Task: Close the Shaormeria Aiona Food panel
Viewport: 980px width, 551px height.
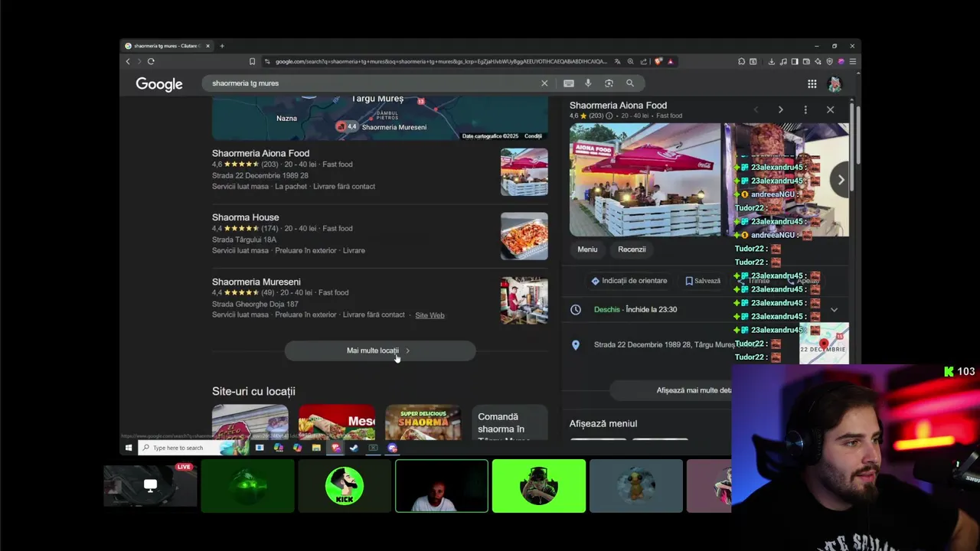Action: click(830, 109)
